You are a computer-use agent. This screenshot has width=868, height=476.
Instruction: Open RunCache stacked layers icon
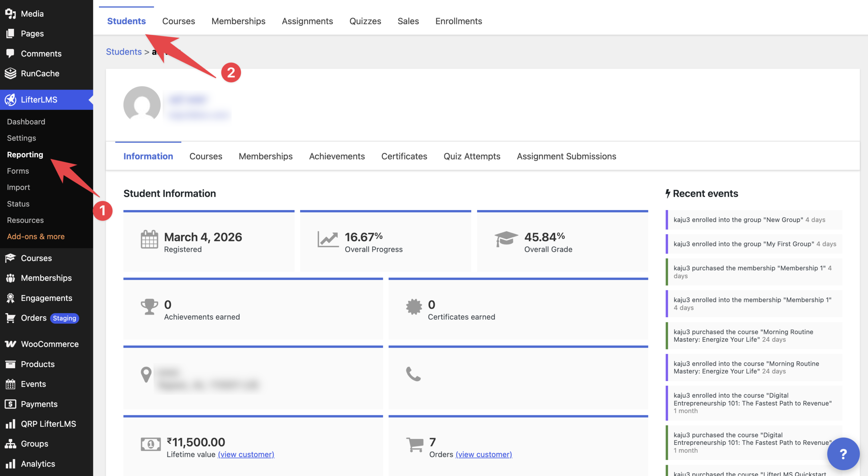(11, 73)
